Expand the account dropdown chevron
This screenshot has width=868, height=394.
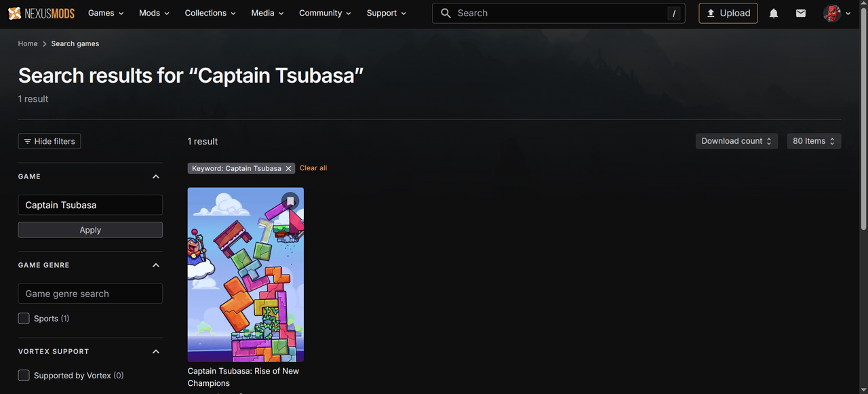pos(848,13)
